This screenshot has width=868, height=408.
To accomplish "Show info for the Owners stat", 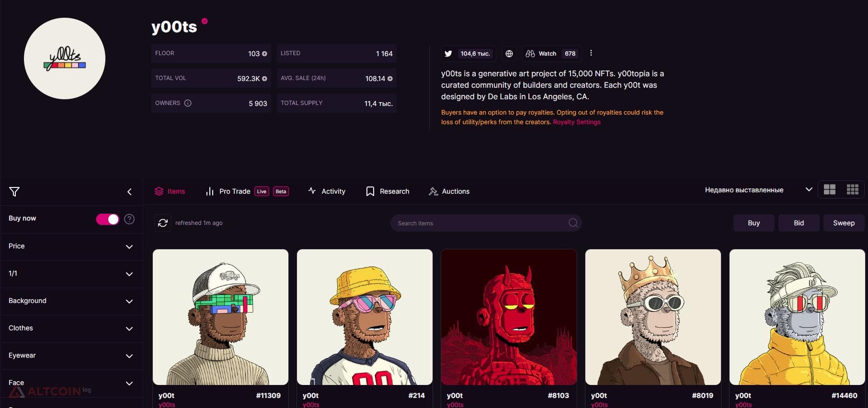I will [188, 103].
